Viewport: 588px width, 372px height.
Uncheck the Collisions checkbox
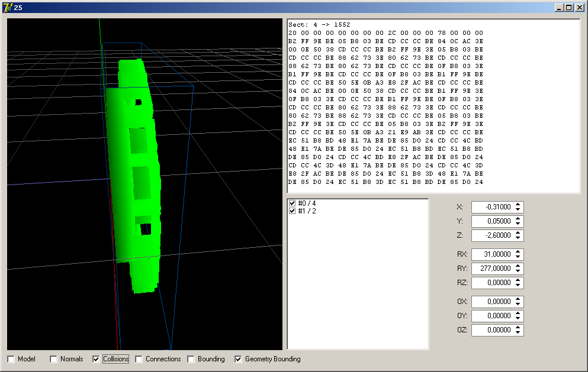pos(96,359)
